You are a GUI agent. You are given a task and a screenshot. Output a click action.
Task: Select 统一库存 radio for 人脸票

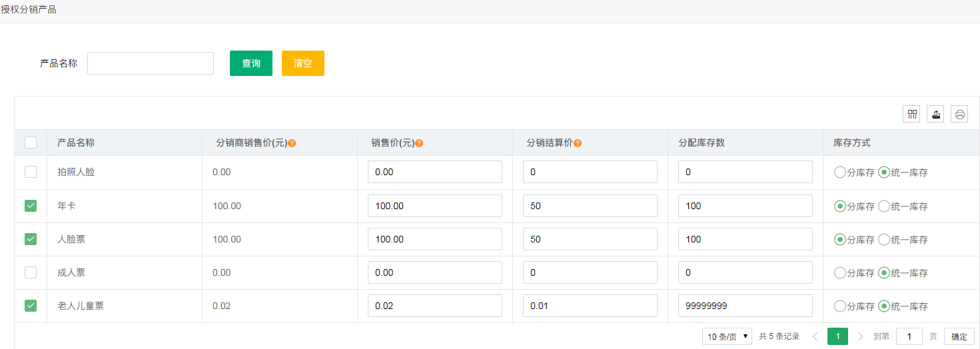click(884, 239)
